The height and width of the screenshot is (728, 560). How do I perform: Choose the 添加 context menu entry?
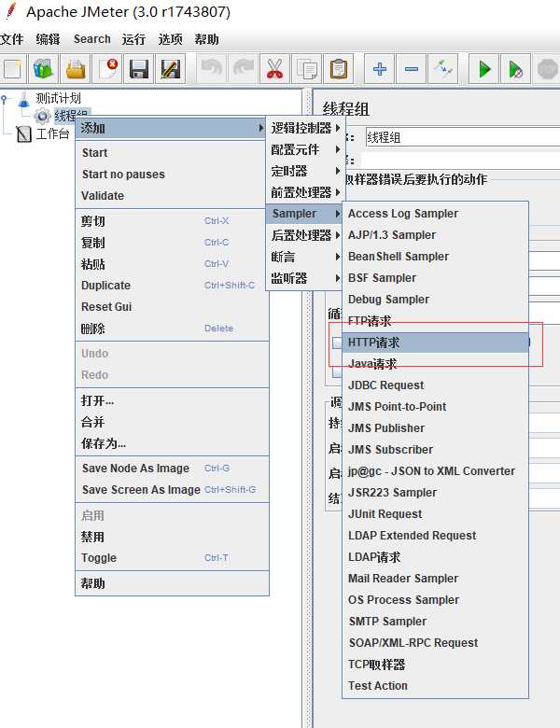click(172, 128)
